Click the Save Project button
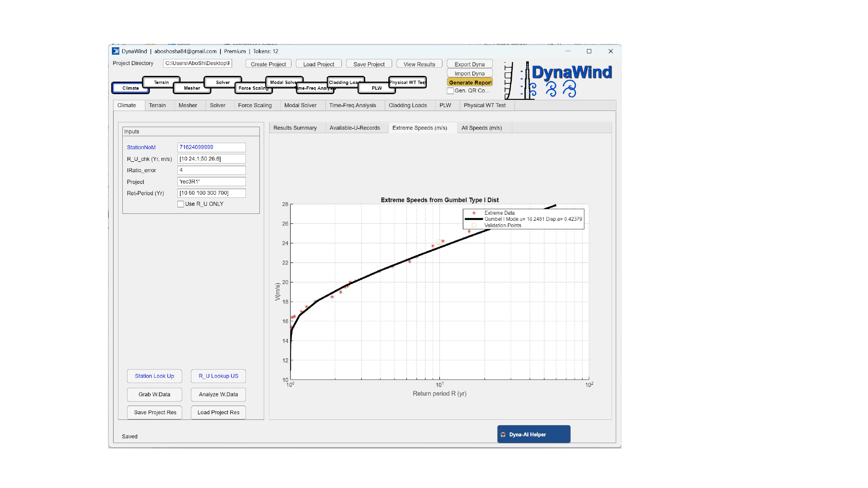This screenshot has width=868, height=488. coord(369,64)
